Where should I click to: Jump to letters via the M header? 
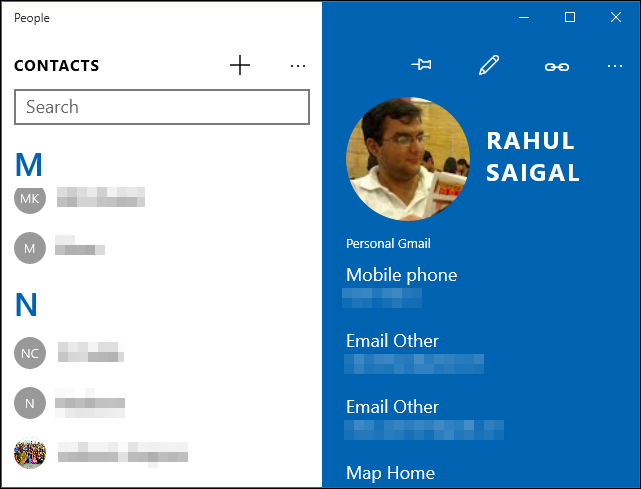coord(29,164)
